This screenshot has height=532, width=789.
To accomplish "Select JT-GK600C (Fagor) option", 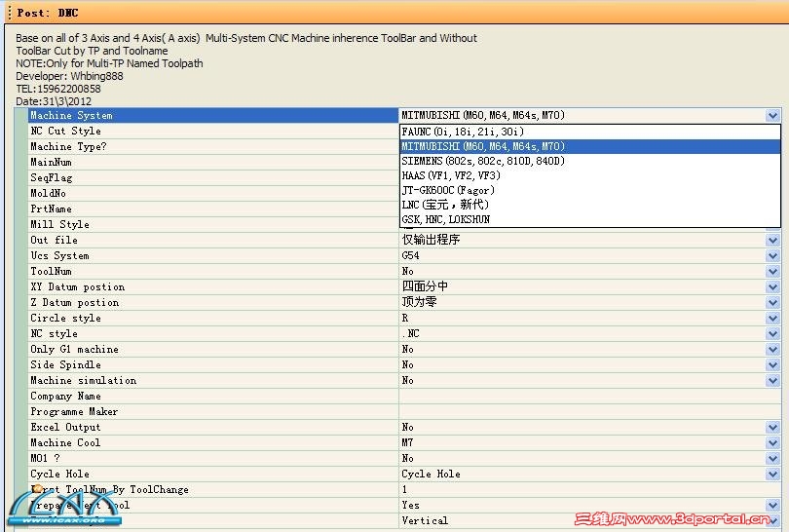I will [589, 190].
